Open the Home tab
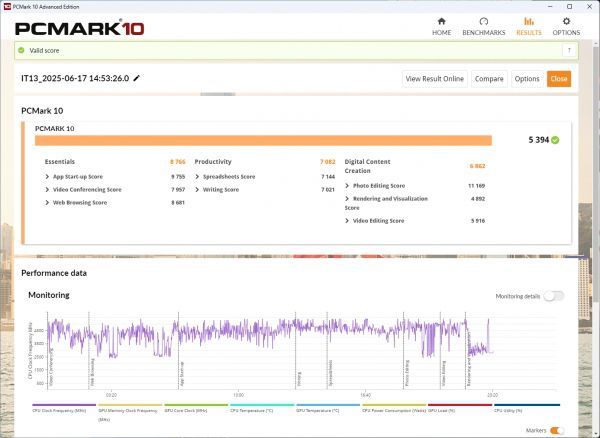This screenshot has width=600, height=438. pyautogui.click(x=441, y=27)
